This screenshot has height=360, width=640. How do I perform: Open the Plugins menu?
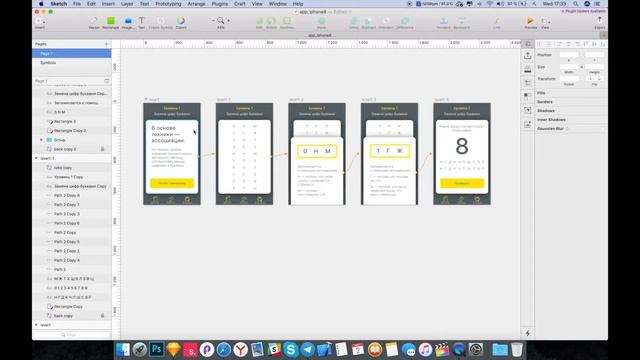220,4
